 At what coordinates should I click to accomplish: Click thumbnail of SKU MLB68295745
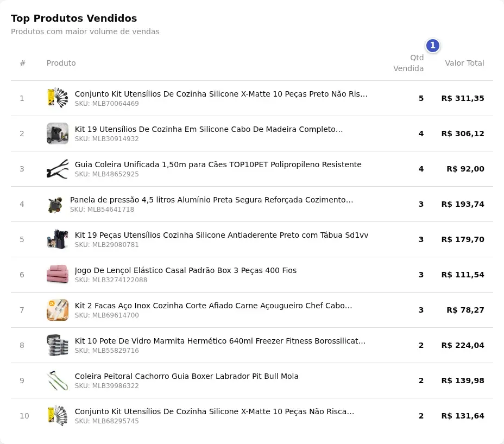tap(58, 416)
